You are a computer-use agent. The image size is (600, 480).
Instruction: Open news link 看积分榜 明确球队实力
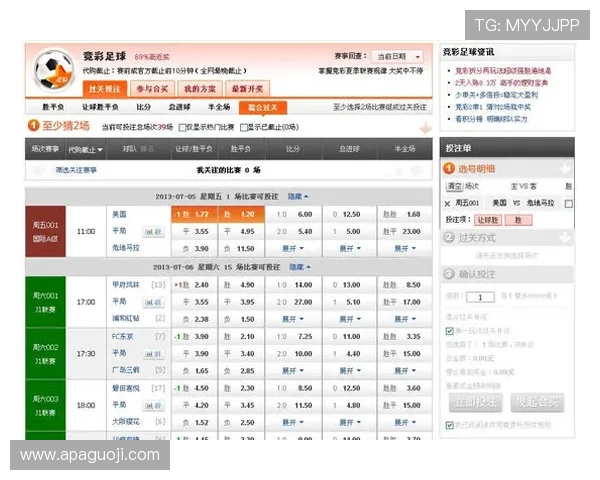[491, 119]
